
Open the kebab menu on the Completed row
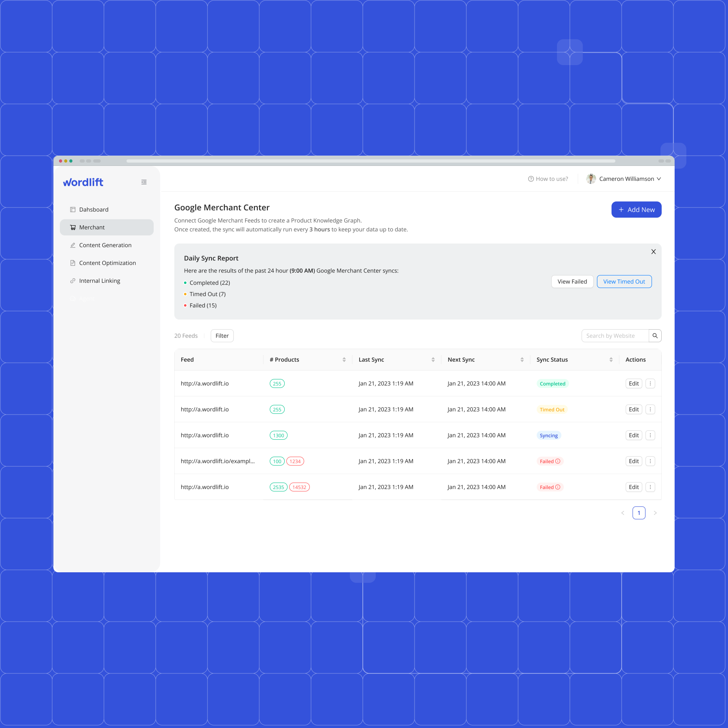650,383
